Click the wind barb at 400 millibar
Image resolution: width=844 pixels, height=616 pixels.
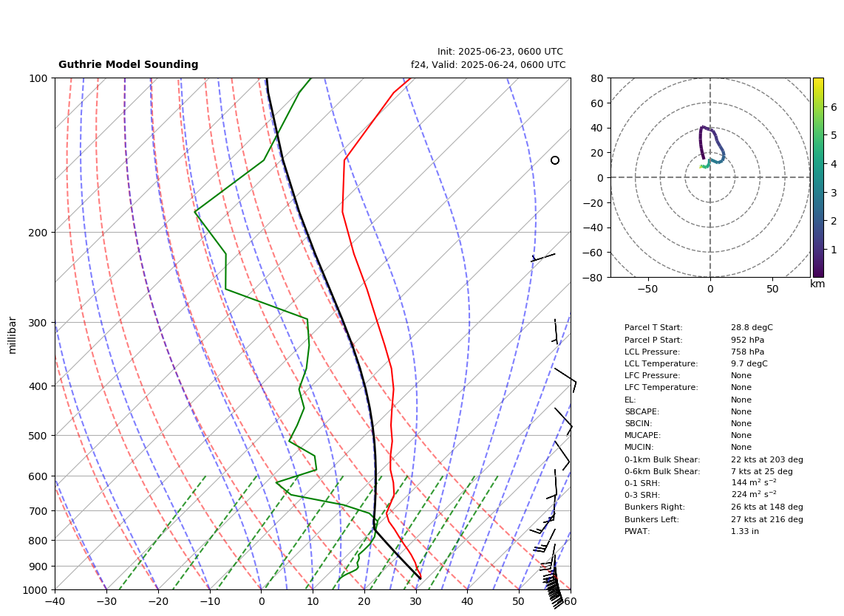(565, 380)
